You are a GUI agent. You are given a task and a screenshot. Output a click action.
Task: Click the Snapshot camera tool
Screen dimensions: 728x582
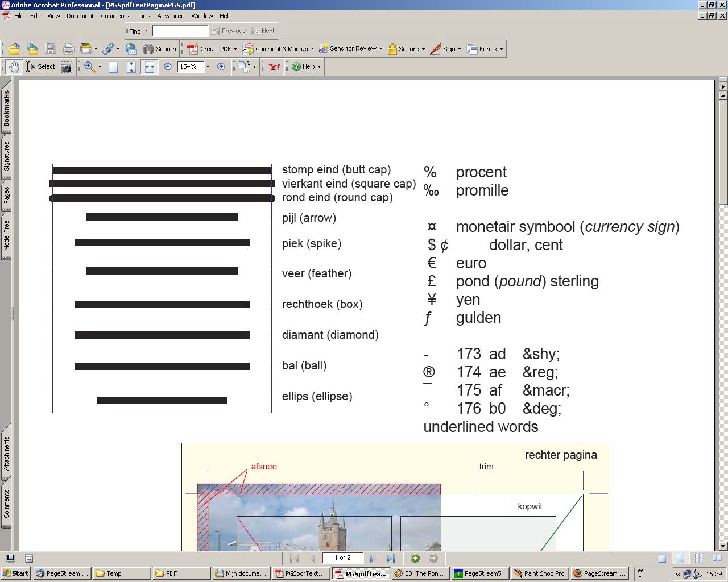point(67,67)
